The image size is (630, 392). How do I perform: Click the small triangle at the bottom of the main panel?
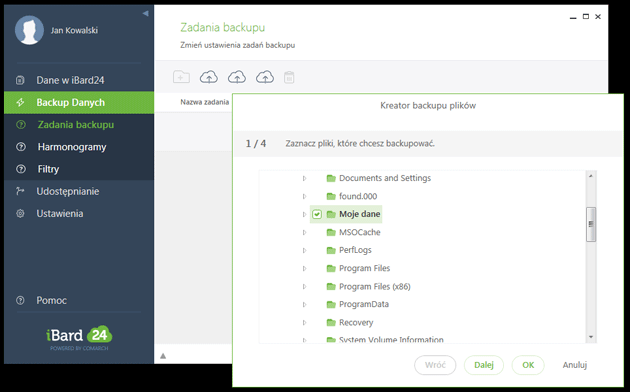click(163, 356)
